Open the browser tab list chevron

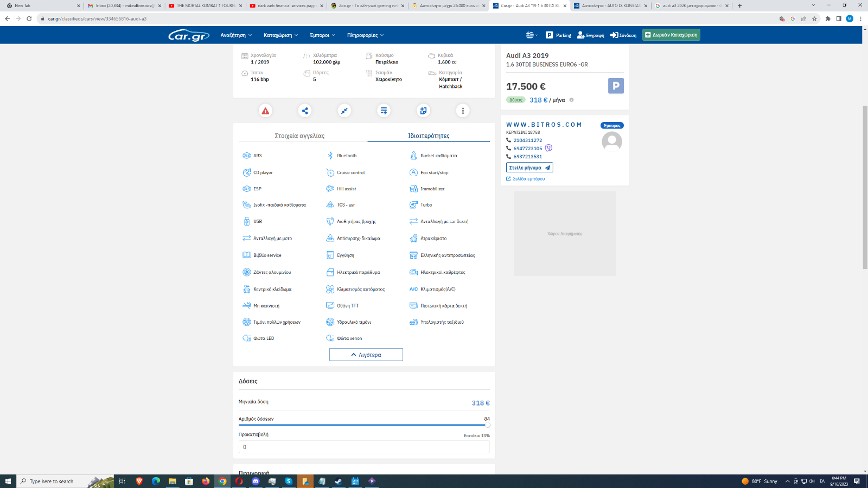coord(813,5)
